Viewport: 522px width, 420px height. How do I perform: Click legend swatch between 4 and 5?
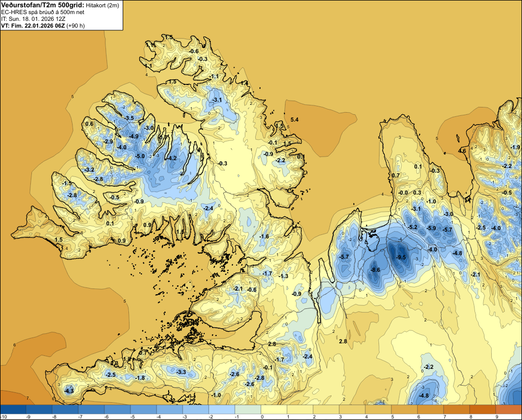pos(378,410)
